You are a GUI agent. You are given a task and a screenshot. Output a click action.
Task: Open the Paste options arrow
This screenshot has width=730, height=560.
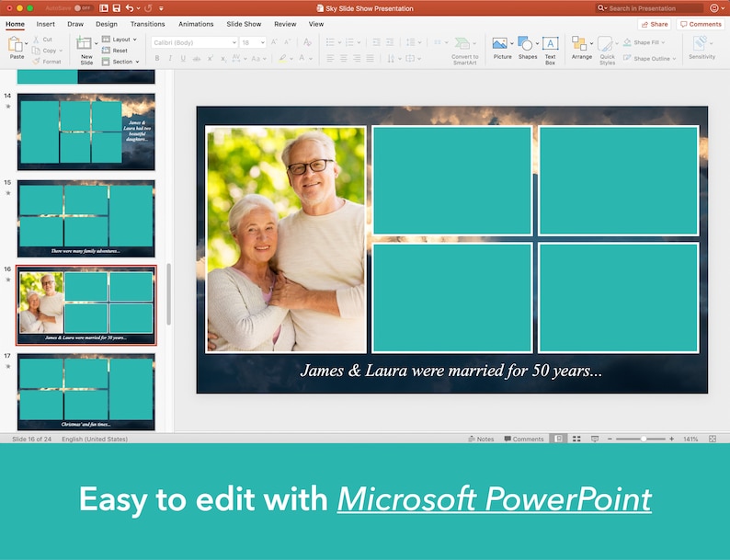[27, 43]
